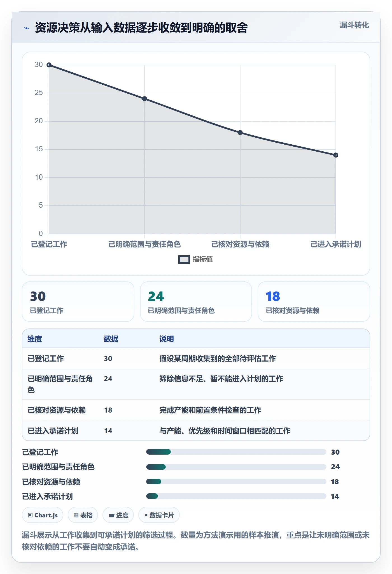Click the 已核对资源与依赖 progress bar

pos(236,482)
